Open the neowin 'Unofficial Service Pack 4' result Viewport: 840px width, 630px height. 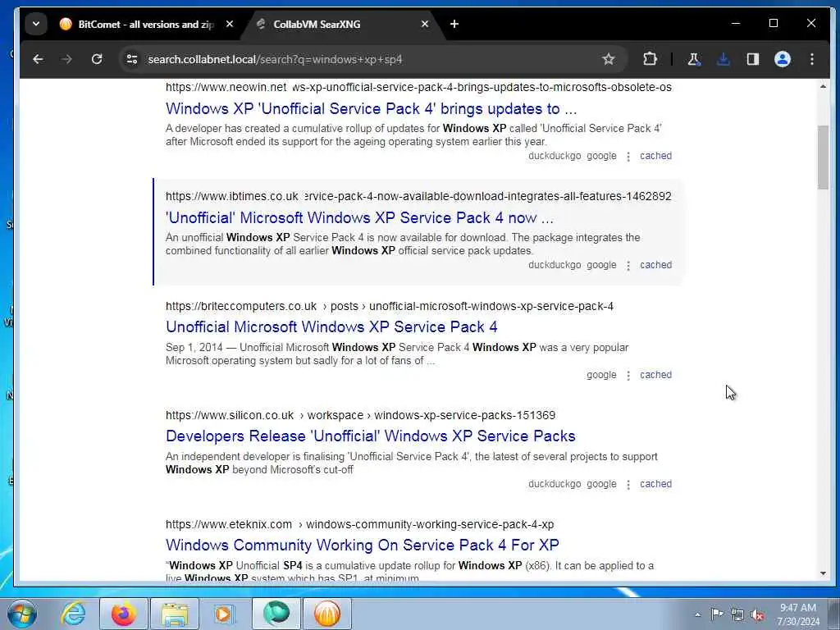tap(372, 109)
